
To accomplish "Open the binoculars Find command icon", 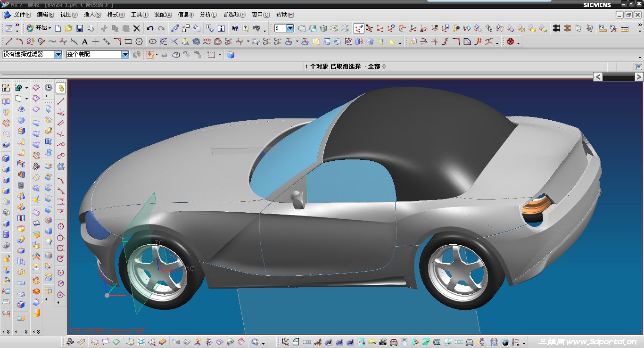I will click(x=256, y=28).
